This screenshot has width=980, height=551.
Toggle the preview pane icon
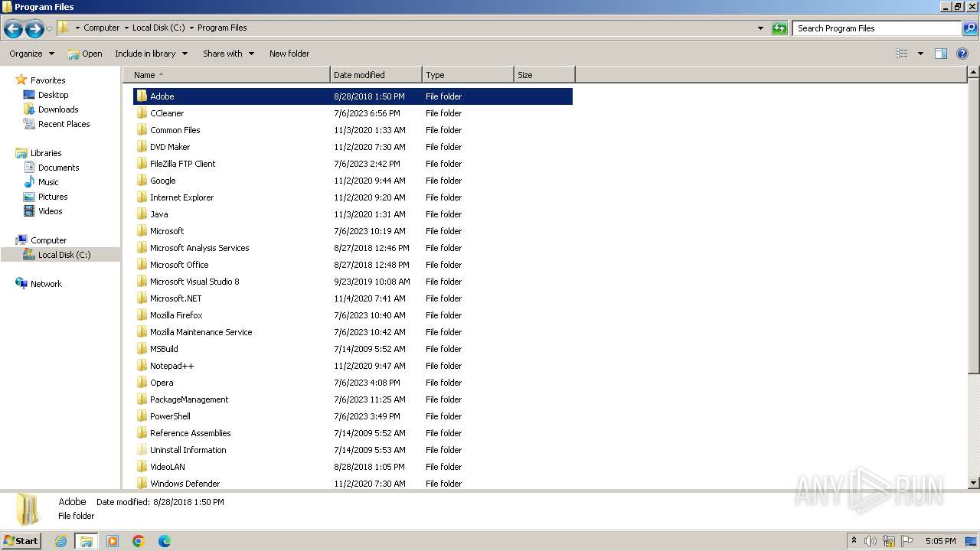(941, 54)
